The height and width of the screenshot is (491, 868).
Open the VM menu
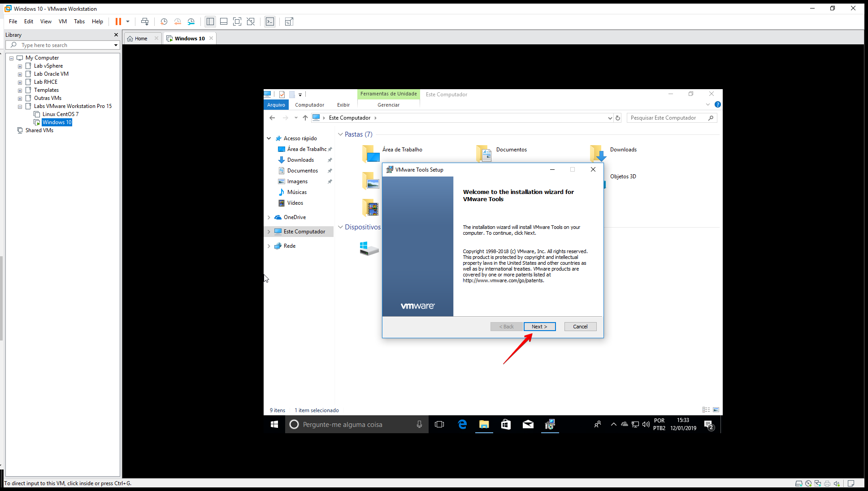coord(63,22)
